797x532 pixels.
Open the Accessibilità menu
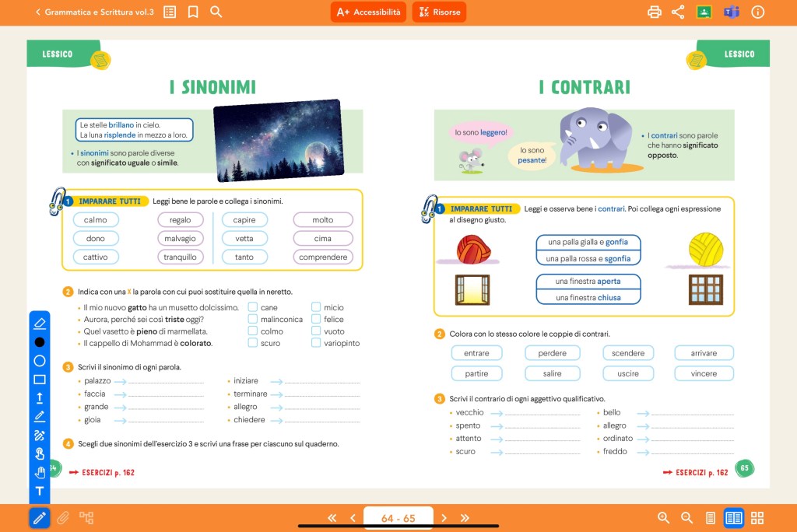369,12
